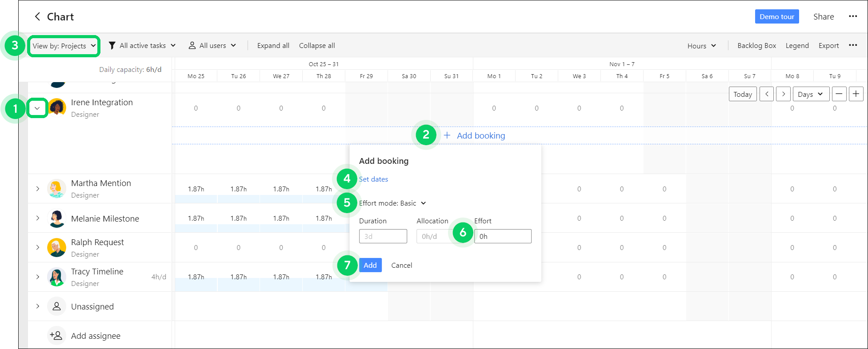Collapse Irene Integration's row
The height and width of the screenshot is (349, 868).
pyautogui.click(x=37, y=108)
